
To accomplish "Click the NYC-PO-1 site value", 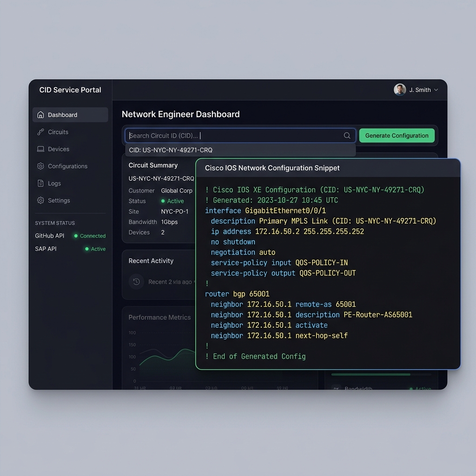I will pyautogui.click(x=175, y=212).
